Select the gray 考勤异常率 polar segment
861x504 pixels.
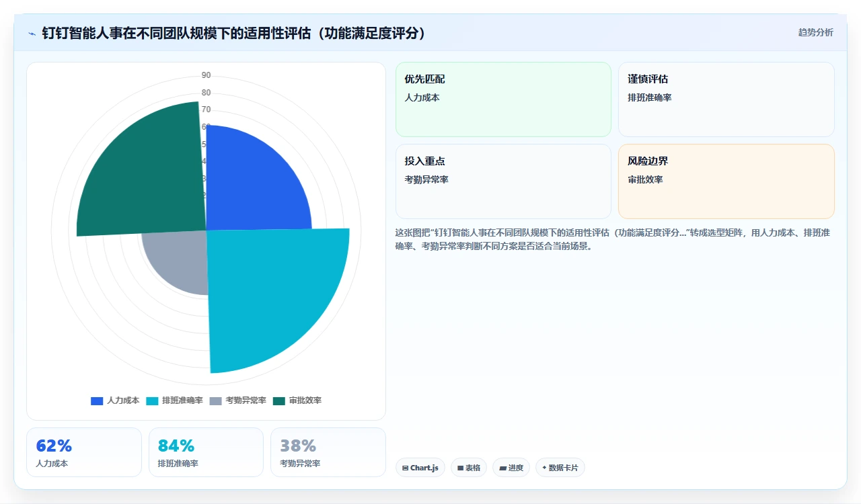pyautogui.click(x=178, y=259)
